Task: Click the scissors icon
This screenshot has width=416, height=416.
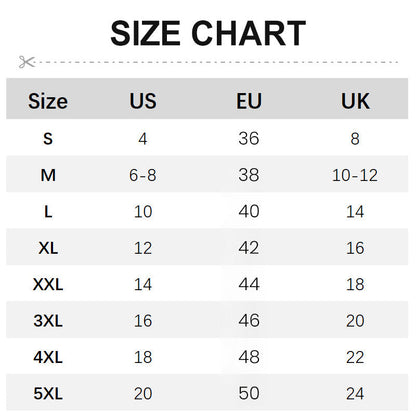Action: click(x=27, y=62)
